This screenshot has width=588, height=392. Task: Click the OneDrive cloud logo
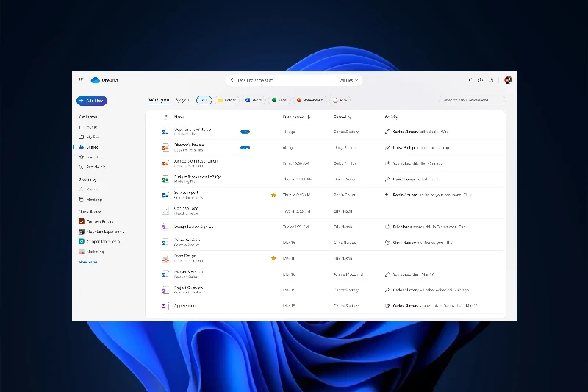click(96, 80)
